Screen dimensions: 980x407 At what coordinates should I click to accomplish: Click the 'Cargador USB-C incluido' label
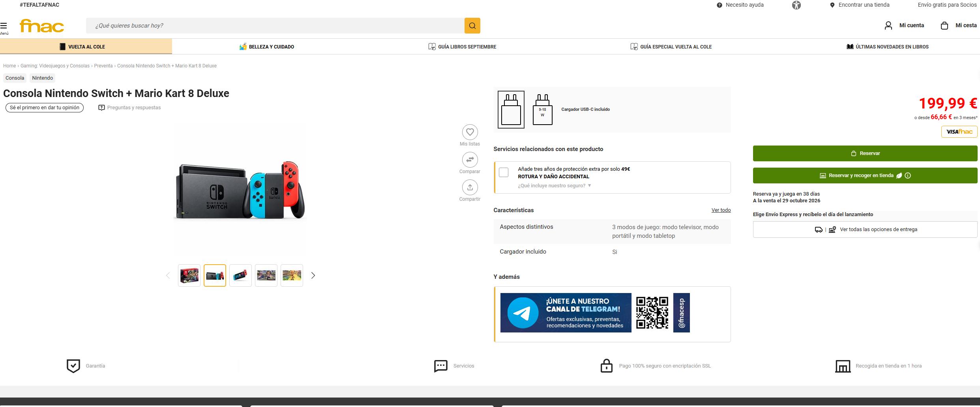pyautogui.click(x=585, y=110)
